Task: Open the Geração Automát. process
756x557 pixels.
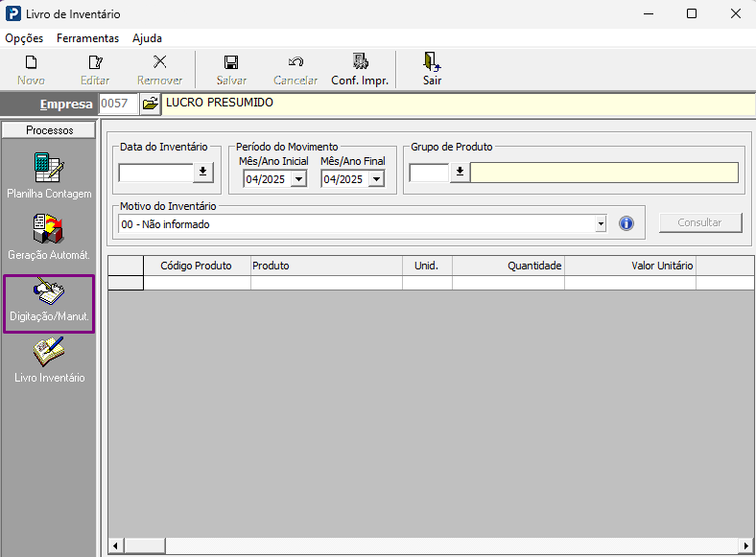Action: click(49, 237)
